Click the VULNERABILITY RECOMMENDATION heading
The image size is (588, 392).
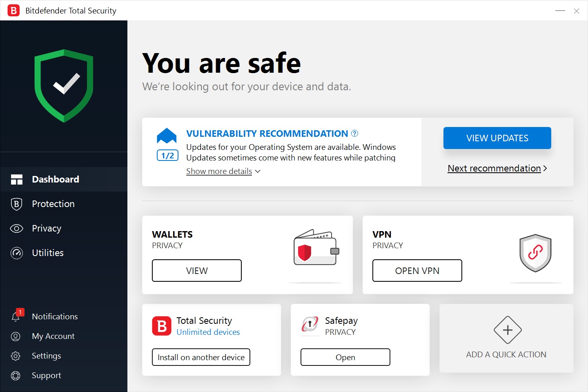click(267, 134)
